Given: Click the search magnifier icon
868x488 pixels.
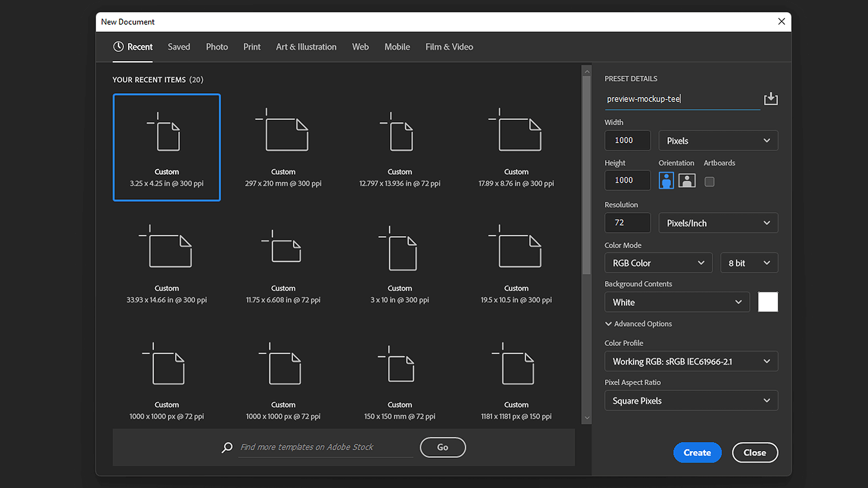Looking at the screenshot, I should pos(226,447).
